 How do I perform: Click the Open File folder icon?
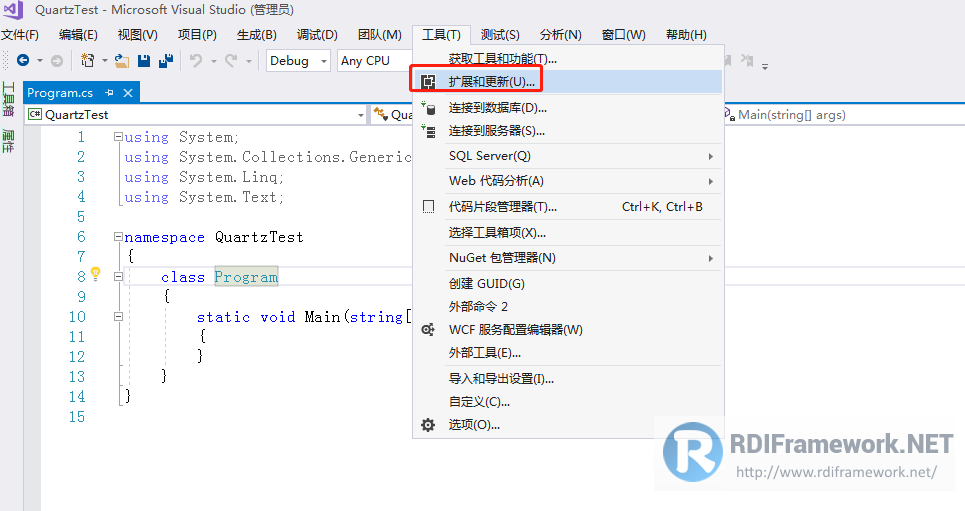tap(122, 60)
